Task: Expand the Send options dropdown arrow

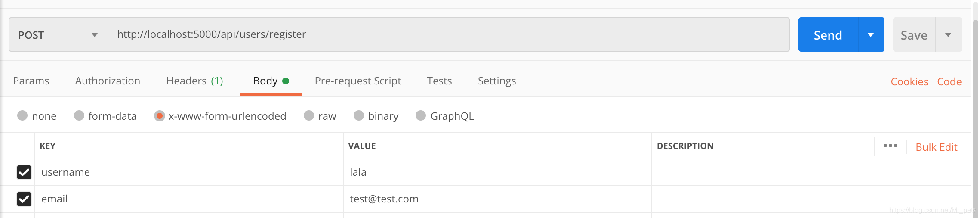Action: (871, 35)
